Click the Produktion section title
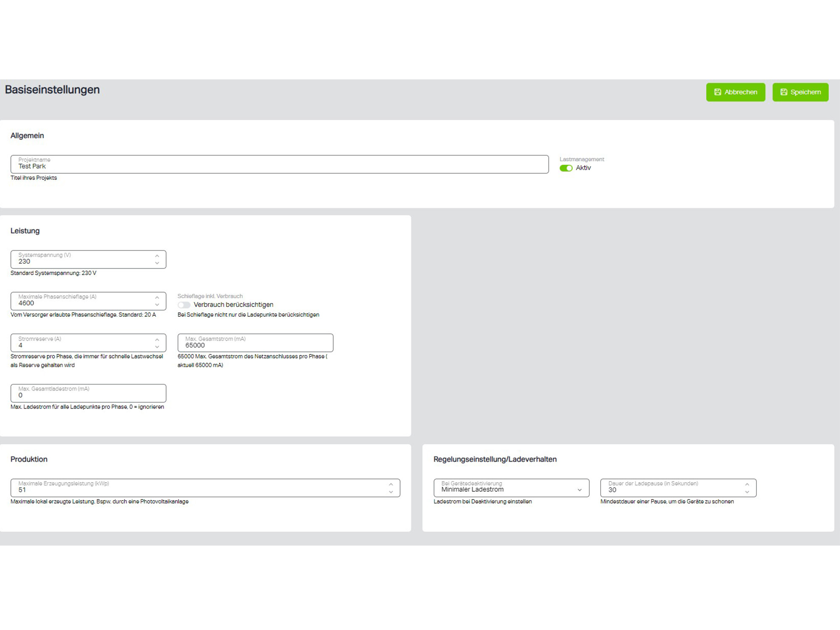Viewport: 840px width, 630px height. pos(29,459)
